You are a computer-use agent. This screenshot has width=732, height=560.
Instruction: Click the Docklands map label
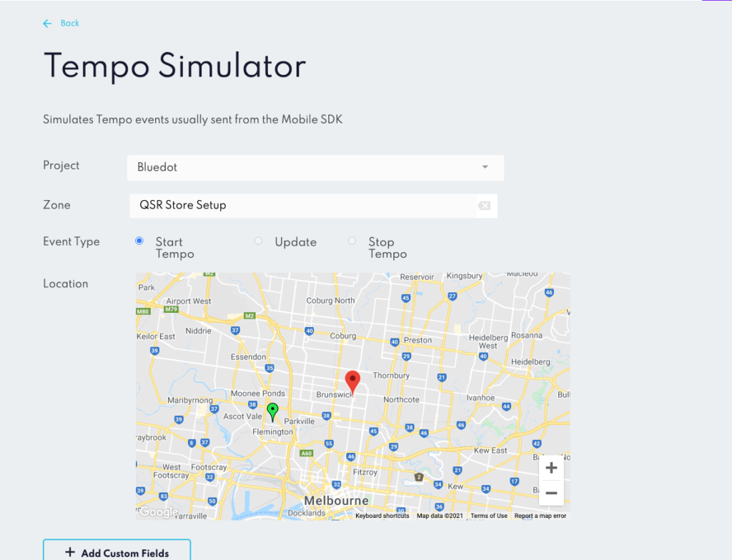[x=306, y=513]
